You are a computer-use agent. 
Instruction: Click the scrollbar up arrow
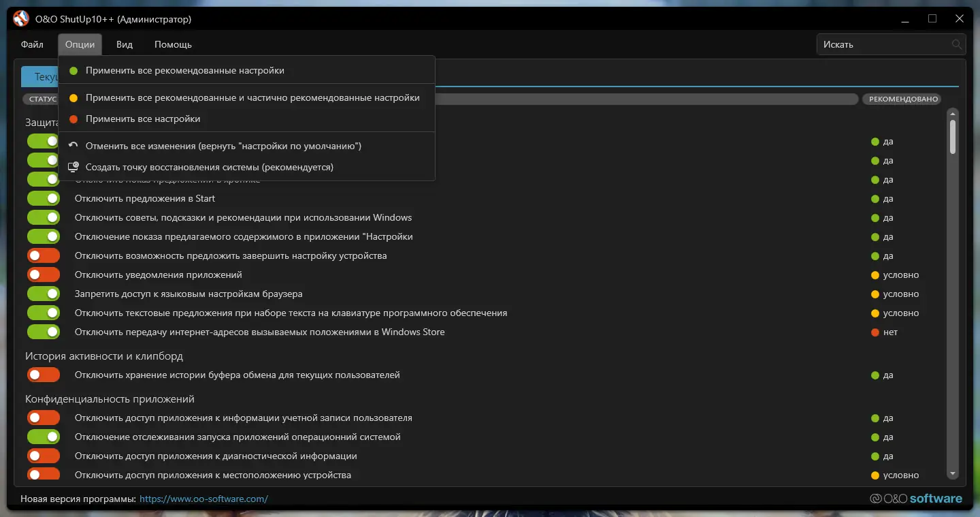pyautogui.click(x=953, y=114)
